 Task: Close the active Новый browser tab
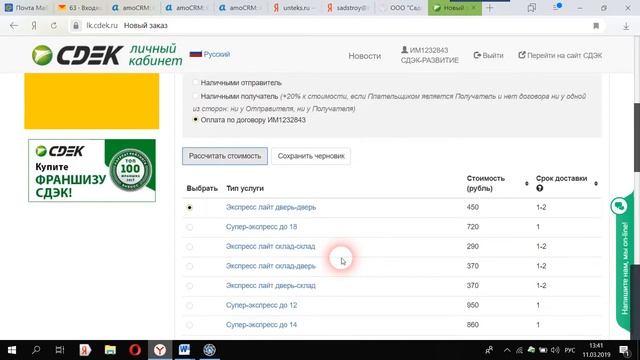click(473, 8)
